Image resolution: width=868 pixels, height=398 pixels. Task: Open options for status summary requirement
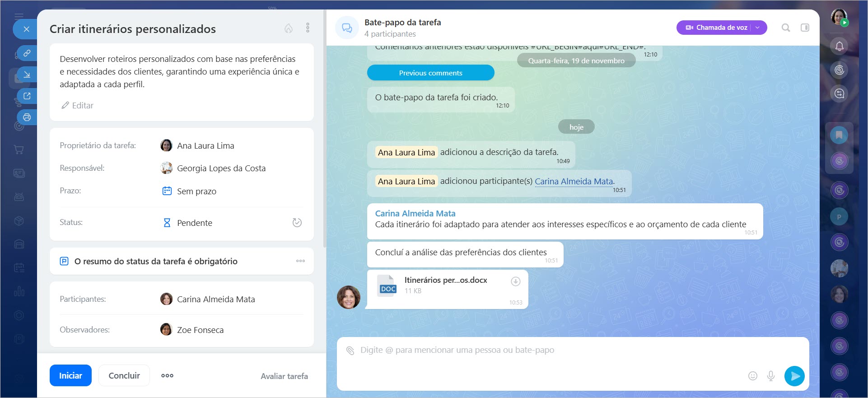coord(300,261)
